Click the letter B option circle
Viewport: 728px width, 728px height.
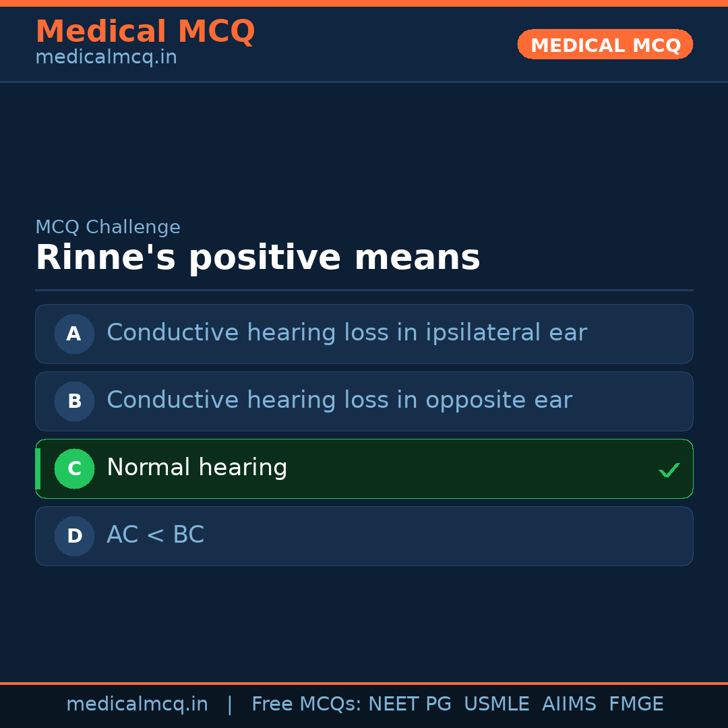(x=74, y=401)
